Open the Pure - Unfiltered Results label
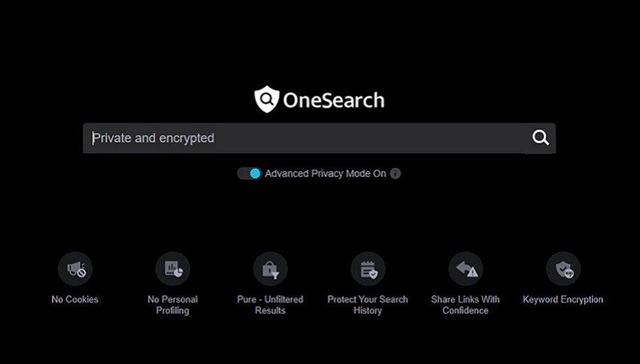The height and width of the screenshot is (364, 640). (x=270, y=305)
